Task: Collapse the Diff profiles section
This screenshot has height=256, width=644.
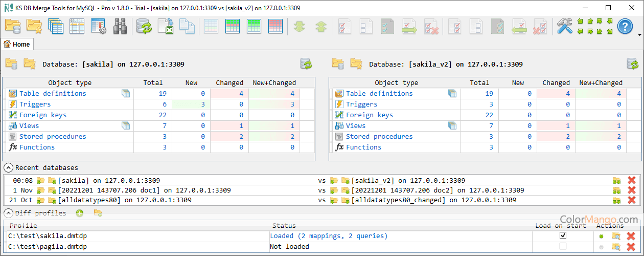Action: point(9,213)
